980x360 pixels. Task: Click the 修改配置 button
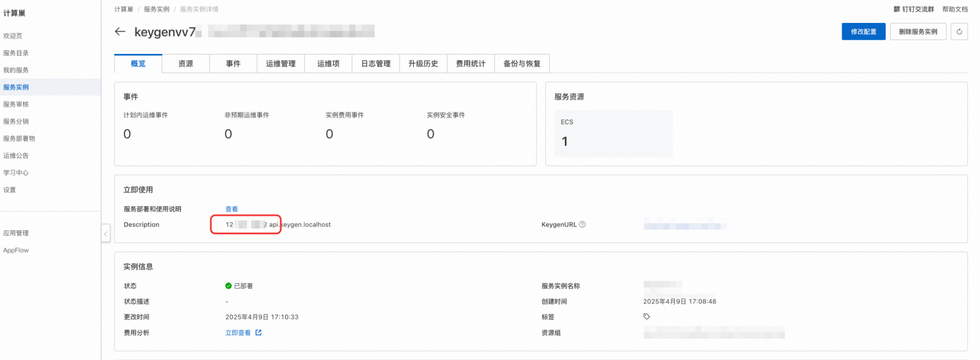(863, 32)
